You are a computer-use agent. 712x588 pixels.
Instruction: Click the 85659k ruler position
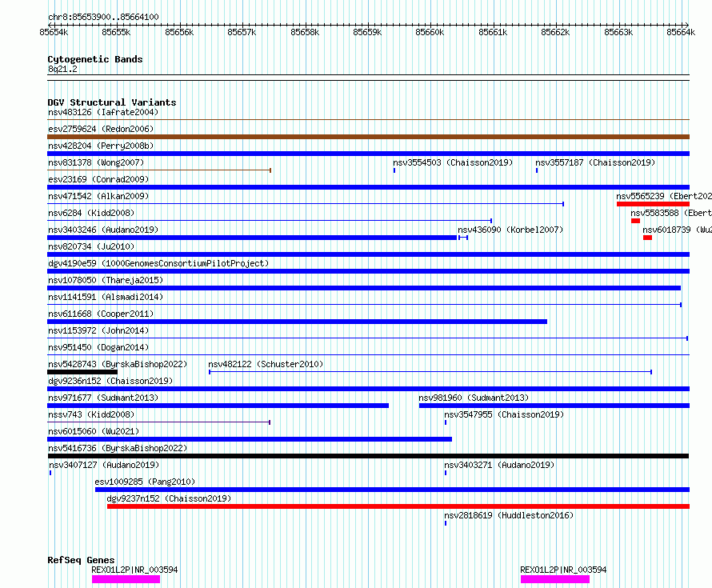click(367, 32)
